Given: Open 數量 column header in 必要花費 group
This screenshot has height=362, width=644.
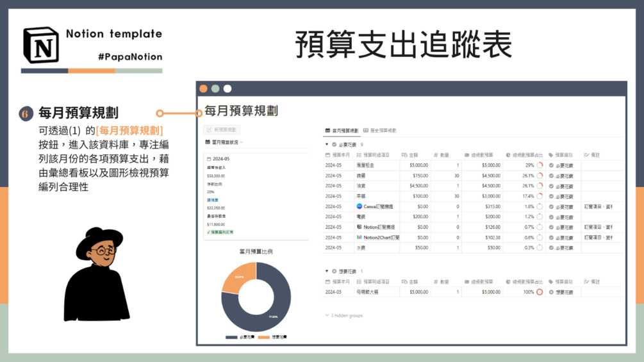Looking at the screenshot, I should [442, 155].
